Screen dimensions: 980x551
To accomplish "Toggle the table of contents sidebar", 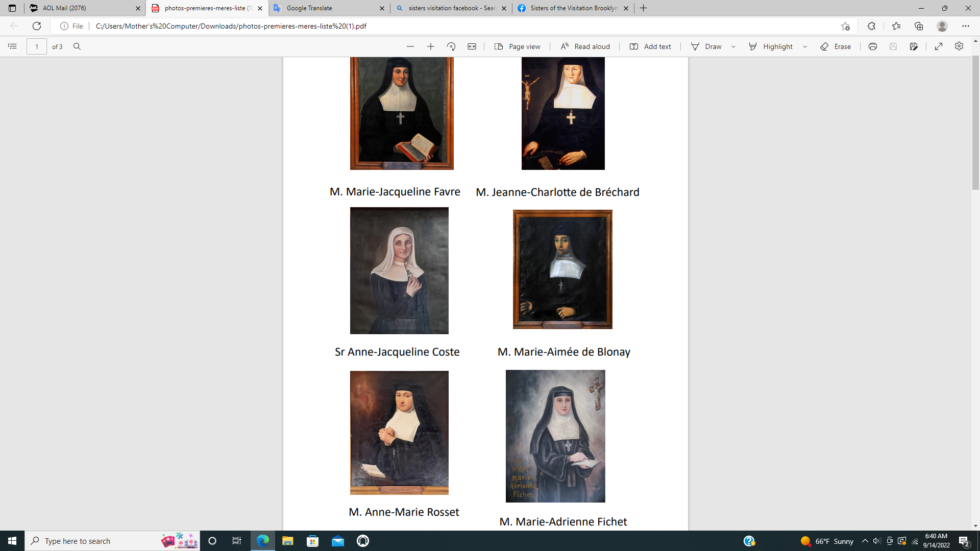I will tap(12, 47).
